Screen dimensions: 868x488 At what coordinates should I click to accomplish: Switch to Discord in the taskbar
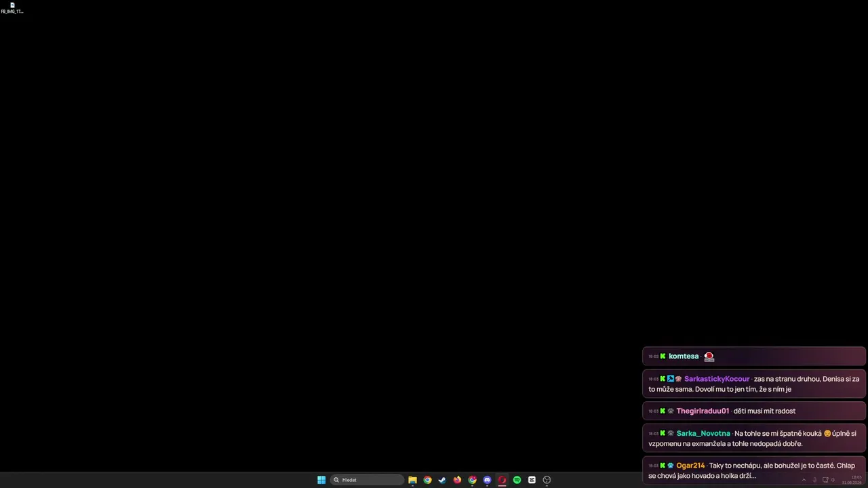pyautogui.click(x=487, y=480)
